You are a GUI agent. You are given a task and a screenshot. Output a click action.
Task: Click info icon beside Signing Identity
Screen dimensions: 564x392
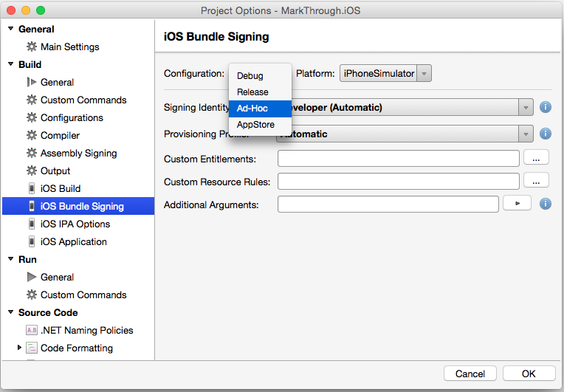(x=546, y=107)
